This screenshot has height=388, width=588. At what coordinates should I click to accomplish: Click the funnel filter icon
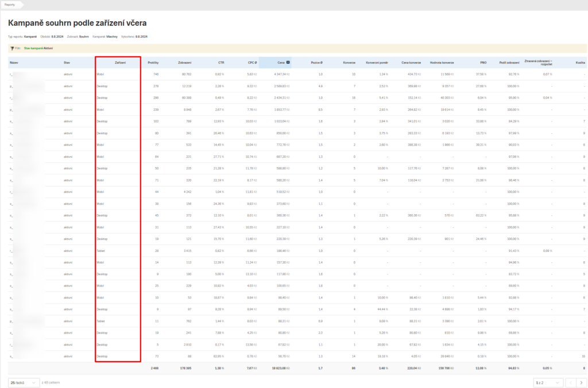[x=12, y=48]
